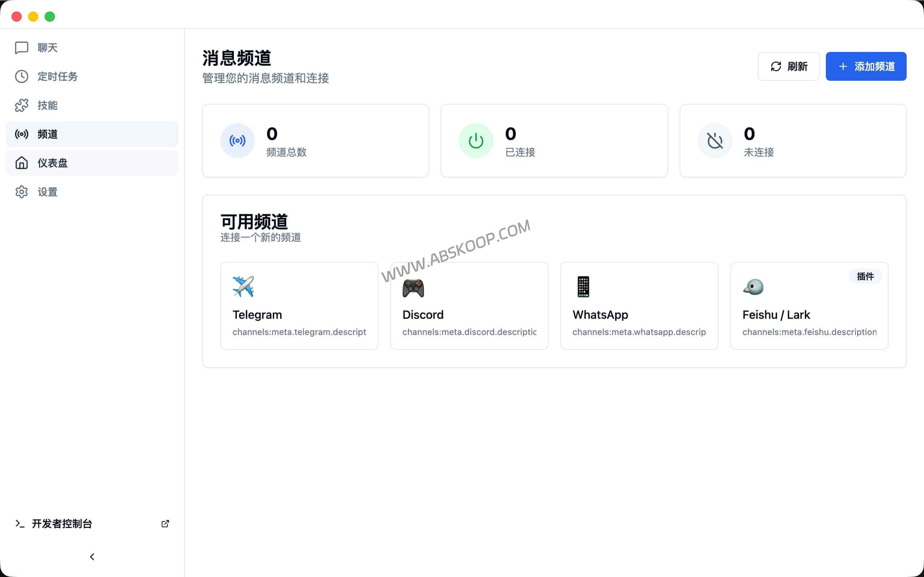
Task: Open 设置 via the gear icon
Action: tap(22, 192)
